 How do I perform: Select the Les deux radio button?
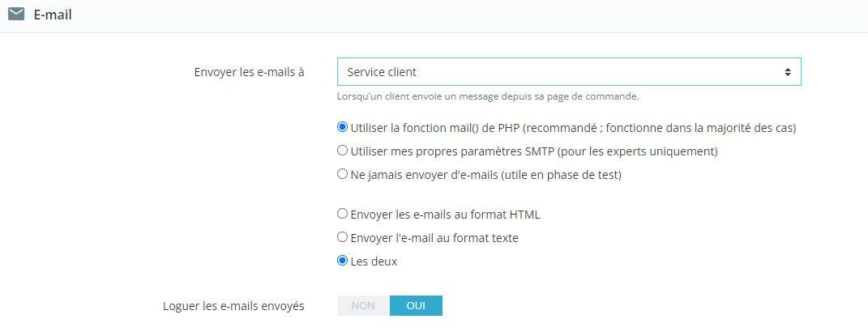pyautogui.click(x=342, y=261)
